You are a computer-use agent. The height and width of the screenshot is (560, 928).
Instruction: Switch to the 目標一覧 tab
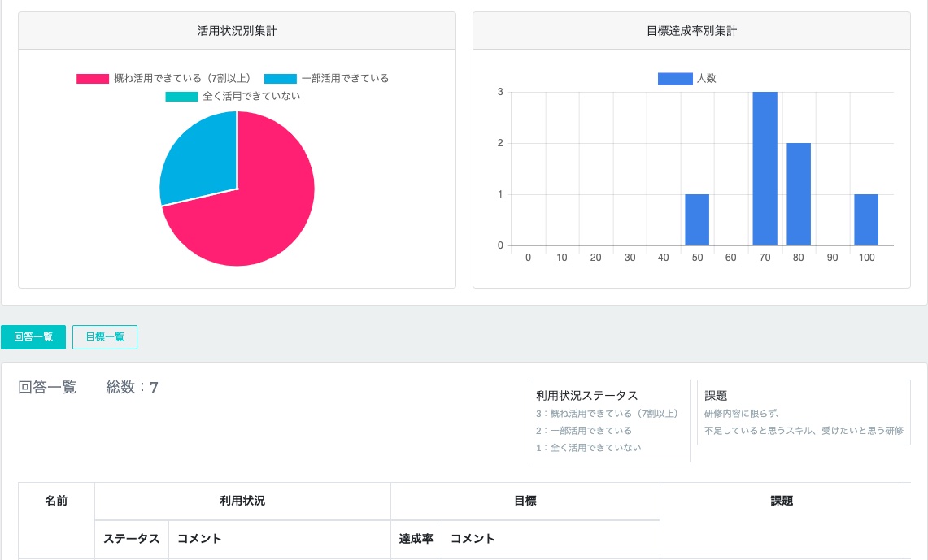click(x=105, y=337)
